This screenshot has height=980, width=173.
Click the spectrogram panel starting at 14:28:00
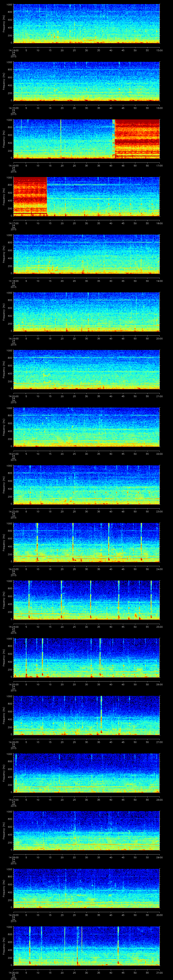click(x=87, y=831)
